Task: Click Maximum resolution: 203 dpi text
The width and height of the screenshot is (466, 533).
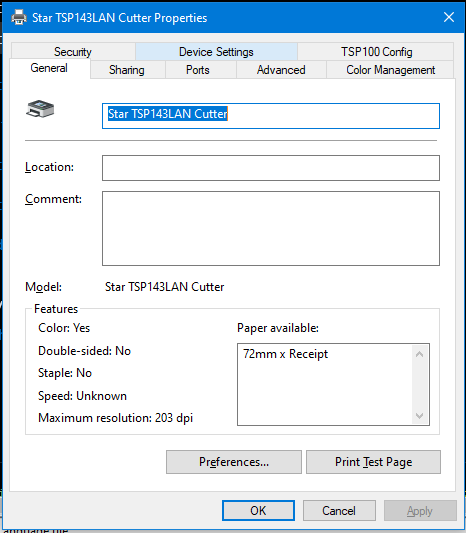Action: click(x=116, y=418)
